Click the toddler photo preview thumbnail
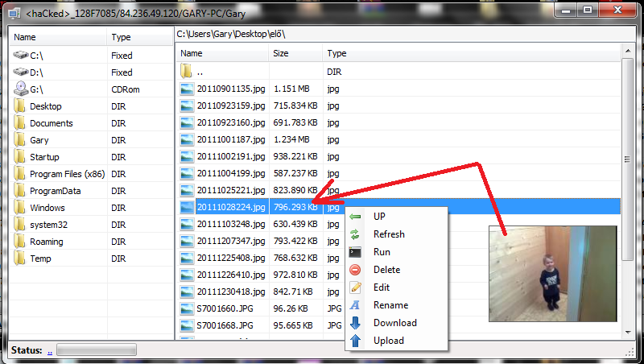Image resolution: width=644 pixels, height=364 pixels. coord(553,274)
